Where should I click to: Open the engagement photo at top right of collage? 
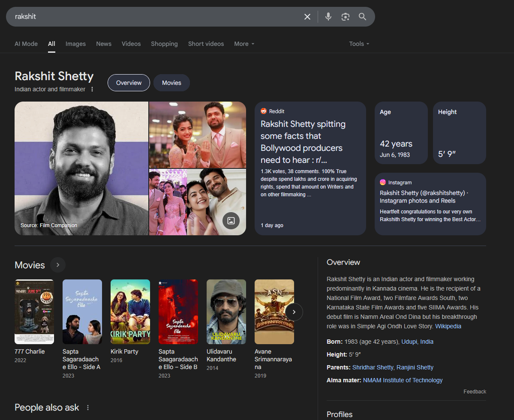pyautogui.click(x=197, y=135)
